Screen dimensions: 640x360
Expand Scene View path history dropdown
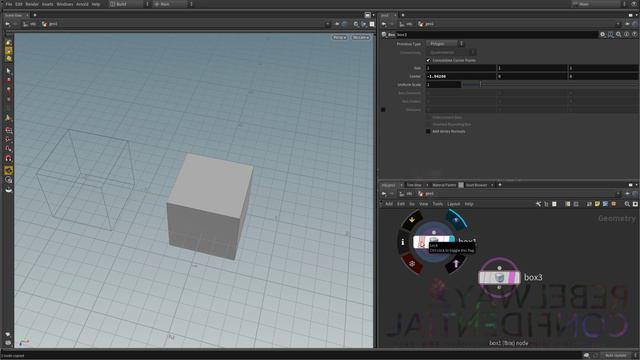coord(327,24)
